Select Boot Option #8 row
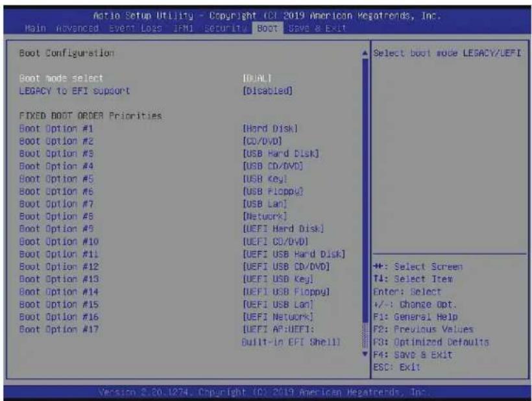 pyautogui.click(x=56, y=217)
